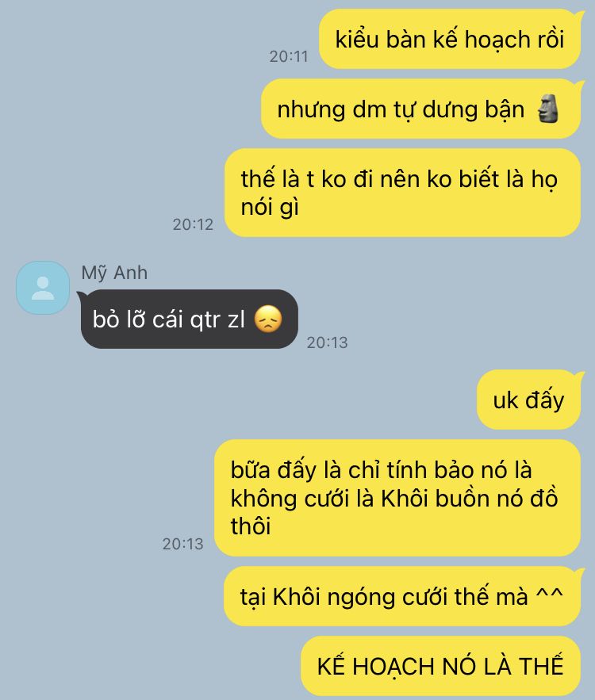
Task: Tap the word "Khôi" in the long message
Action: (x=405, y=498)
